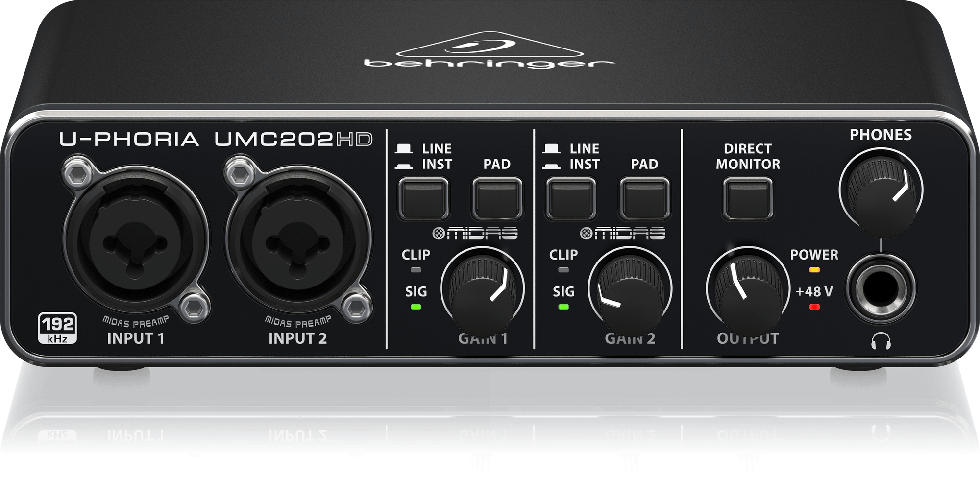Click channel 1 CLIP LED
The width and height of the screenshot is (980, 477).
pyautogui.click(x=416, y=270)
